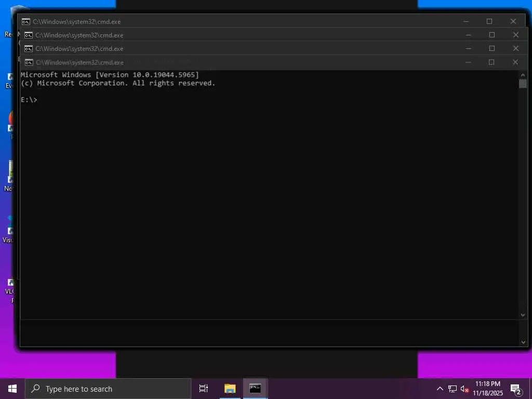Open the muted volume tray icon

pyautogui.click(x=464, y=389)
